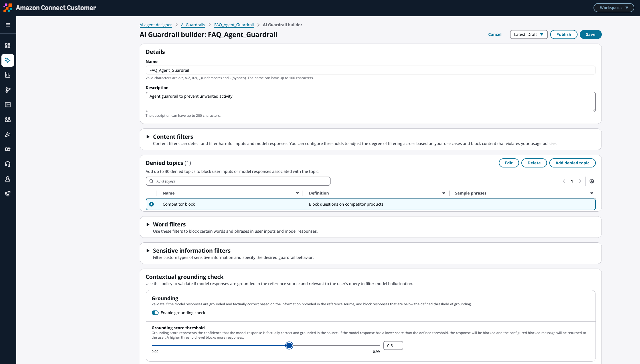Open the table layout icon in sidebar
Viewport: 640px width, 364px height.
(8, 105)
